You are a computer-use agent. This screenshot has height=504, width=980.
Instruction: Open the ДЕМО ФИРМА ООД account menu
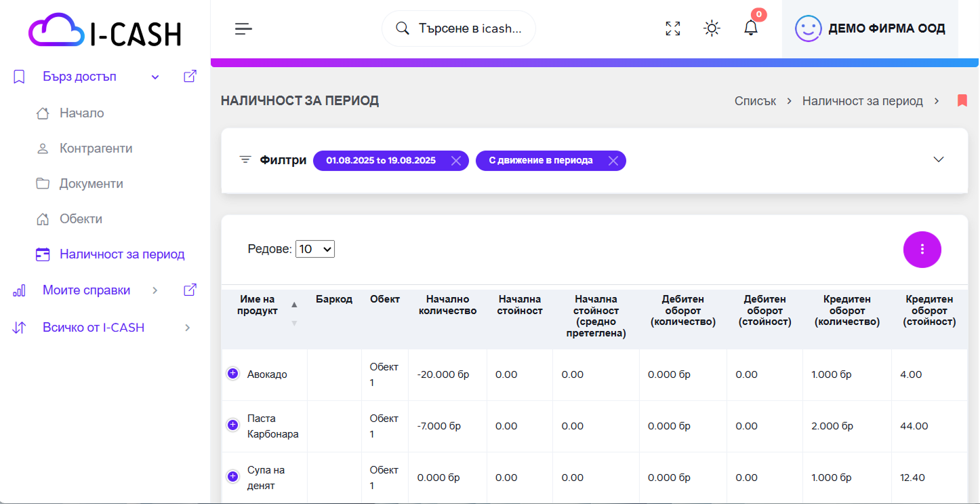[870, 28]
